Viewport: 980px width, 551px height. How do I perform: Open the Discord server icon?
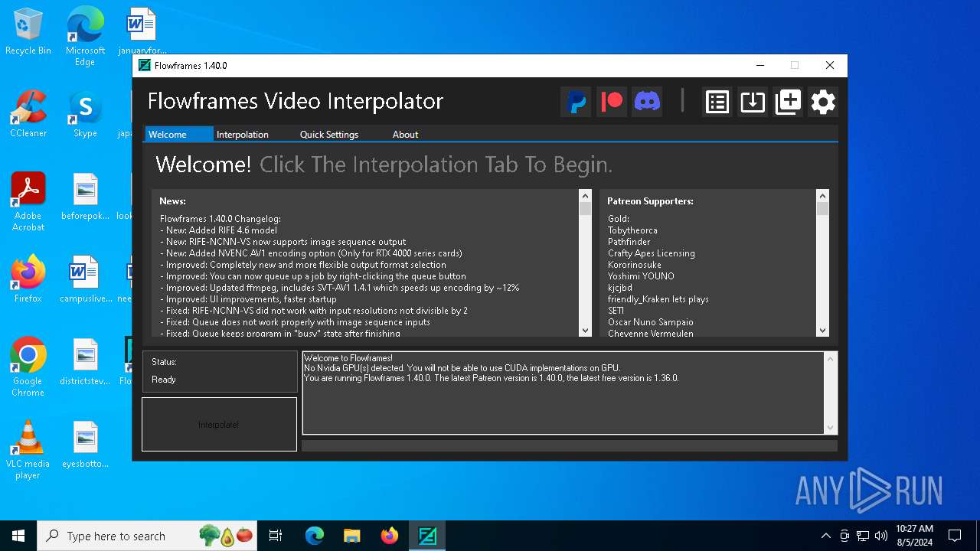(x=647, y=102)
